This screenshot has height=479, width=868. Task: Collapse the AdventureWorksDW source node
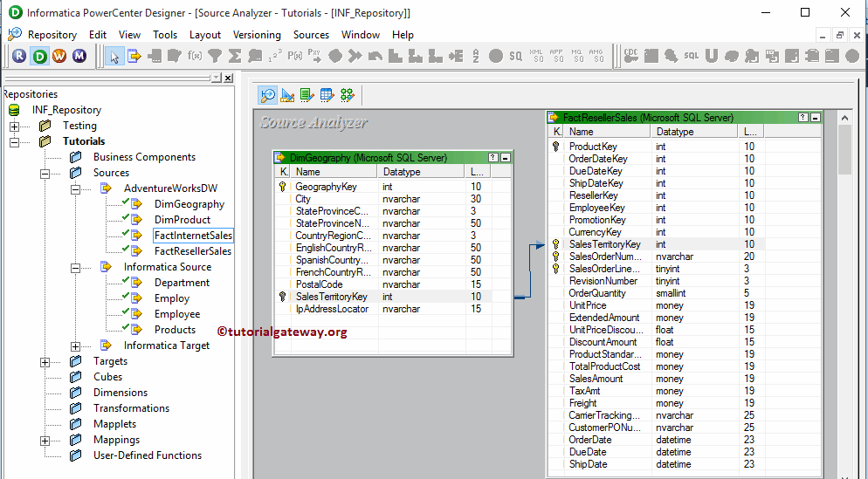tap(76, 188)
